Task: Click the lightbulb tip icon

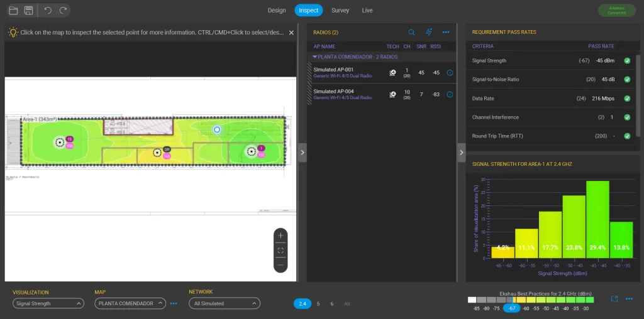Action: [13, 33]
